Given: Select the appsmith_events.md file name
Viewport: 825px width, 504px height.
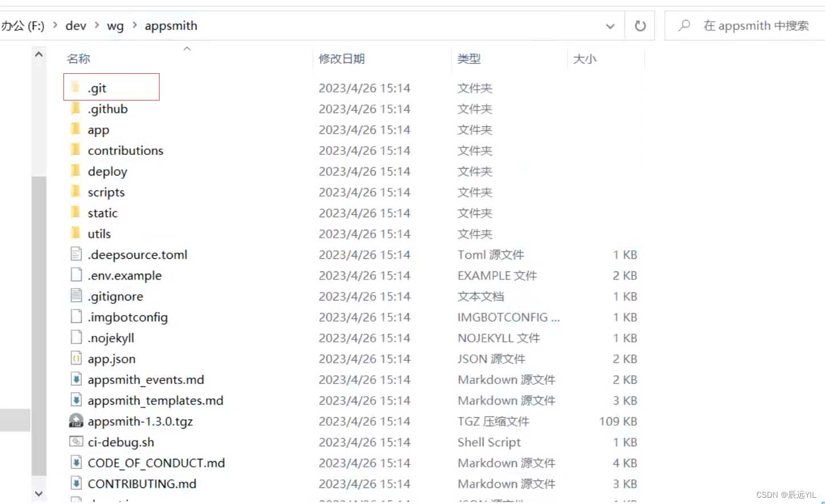Looking at the screenshot, I should coord(146,379).
